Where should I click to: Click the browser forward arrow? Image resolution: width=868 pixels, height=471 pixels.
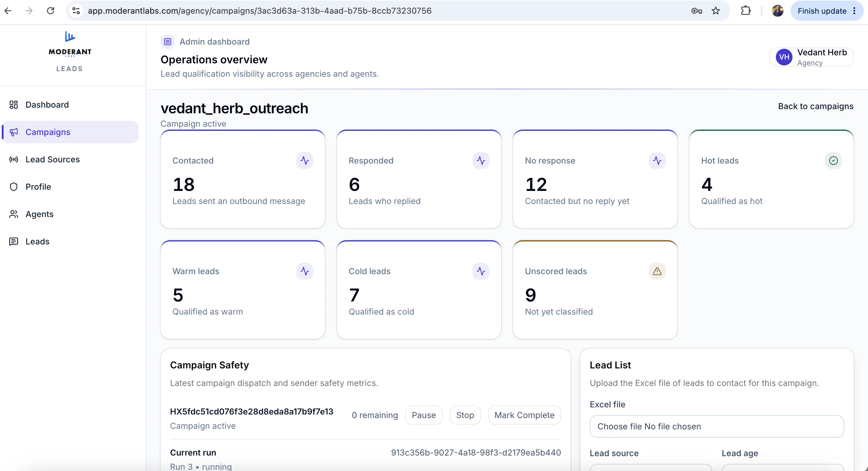[x=29, y=11]
